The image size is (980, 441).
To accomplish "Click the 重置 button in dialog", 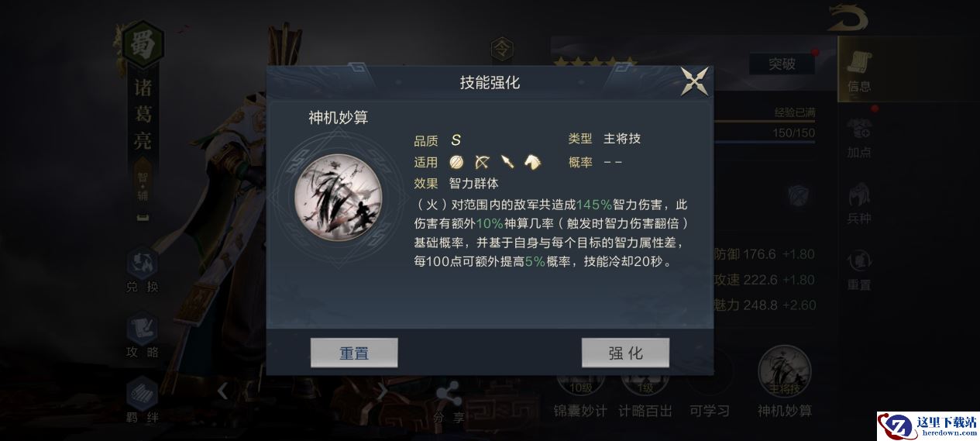I will pos(354,353).
